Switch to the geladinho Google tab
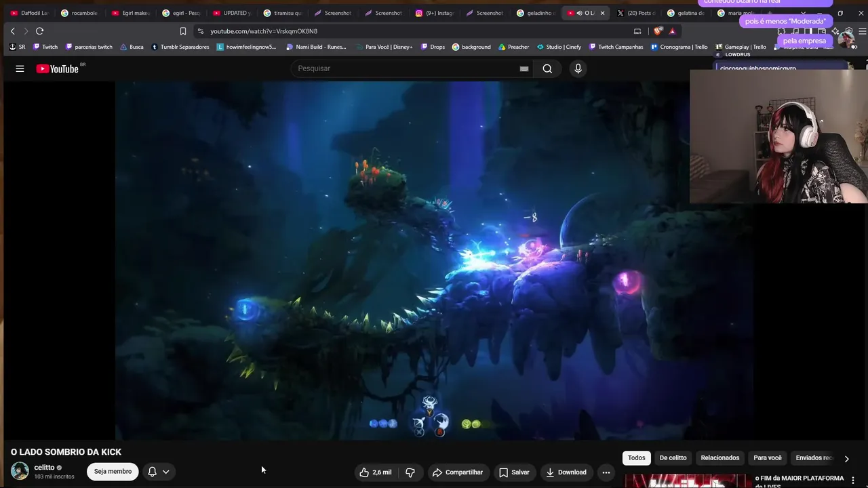 coord(536,13)
